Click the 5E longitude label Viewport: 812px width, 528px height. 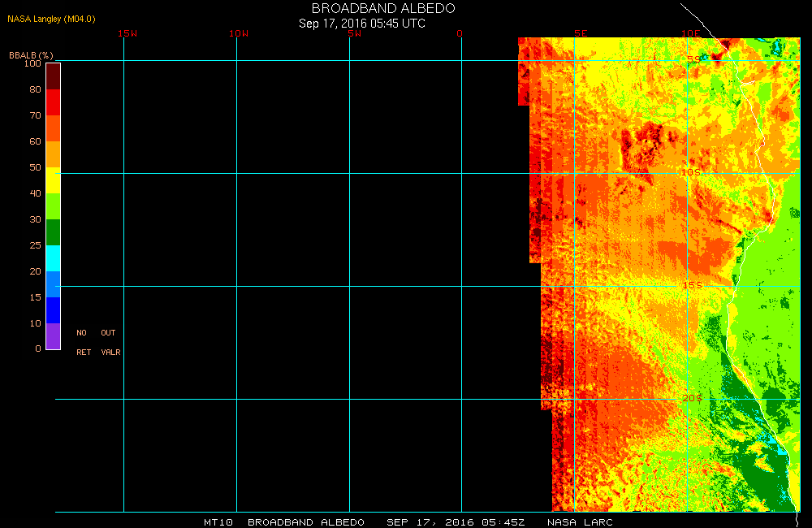[x=581, y=33]
